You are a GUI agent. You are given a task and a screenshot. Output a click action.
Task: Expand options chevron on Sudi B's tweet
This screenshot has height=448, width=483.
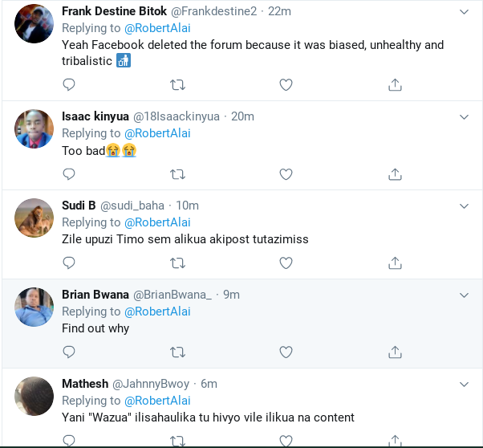[464, 206]
